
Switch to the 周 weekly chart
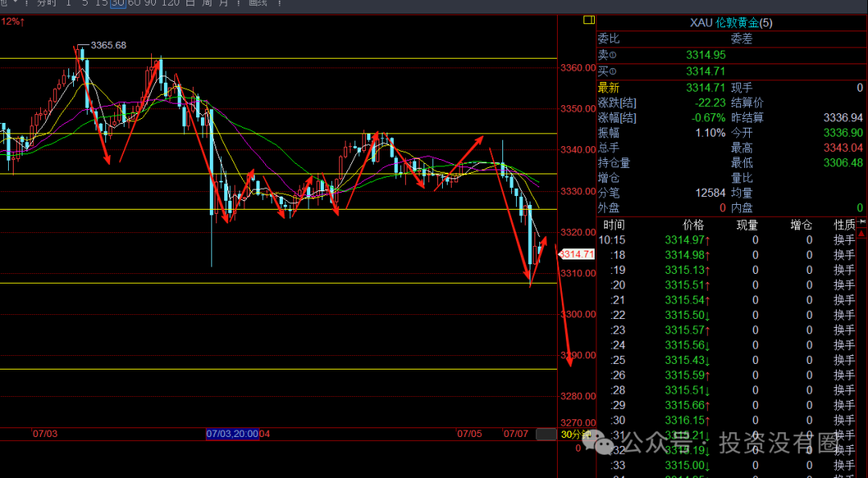pos(207,2)
